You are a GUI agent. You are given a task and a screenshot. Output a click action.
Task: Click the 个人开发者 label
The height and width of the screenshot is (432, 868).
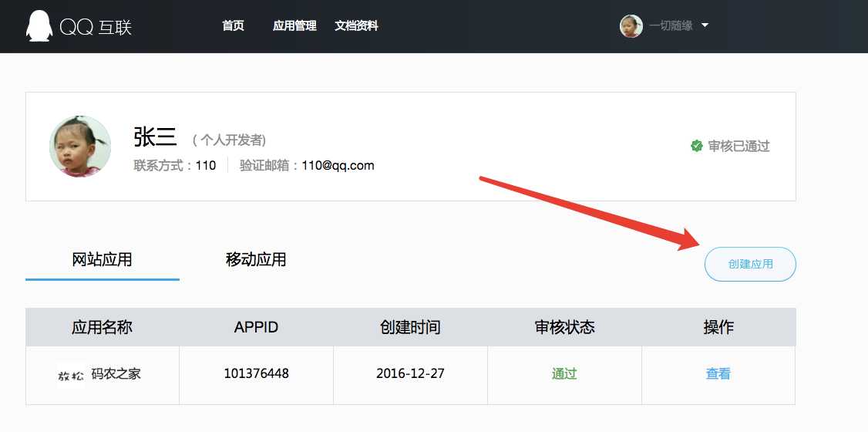coord(229,140)
